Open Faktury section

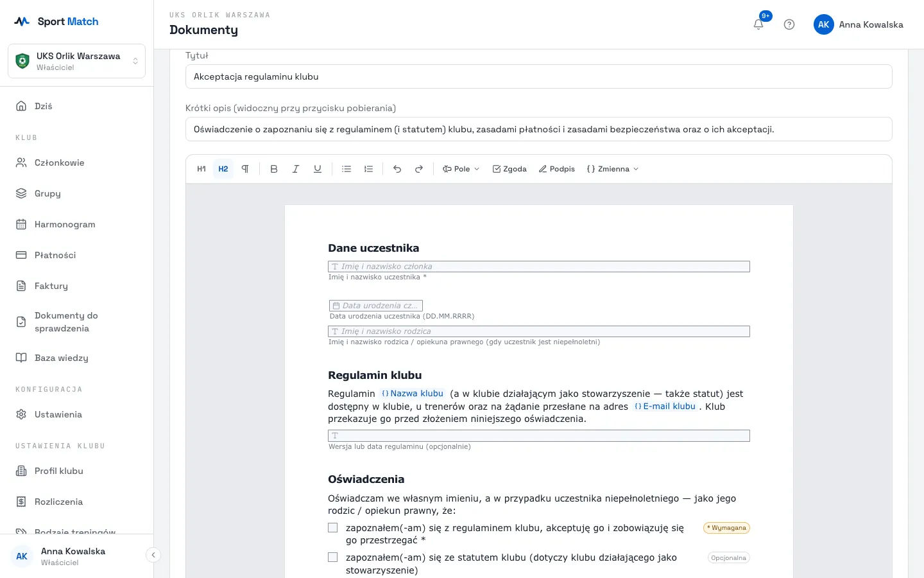77,286
